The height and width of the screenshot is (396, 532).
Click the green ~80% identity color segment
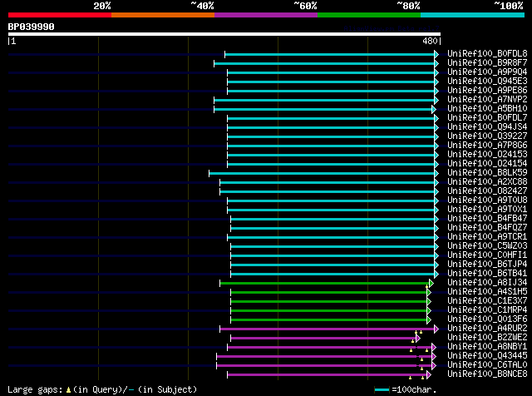[x=369, y=15]
